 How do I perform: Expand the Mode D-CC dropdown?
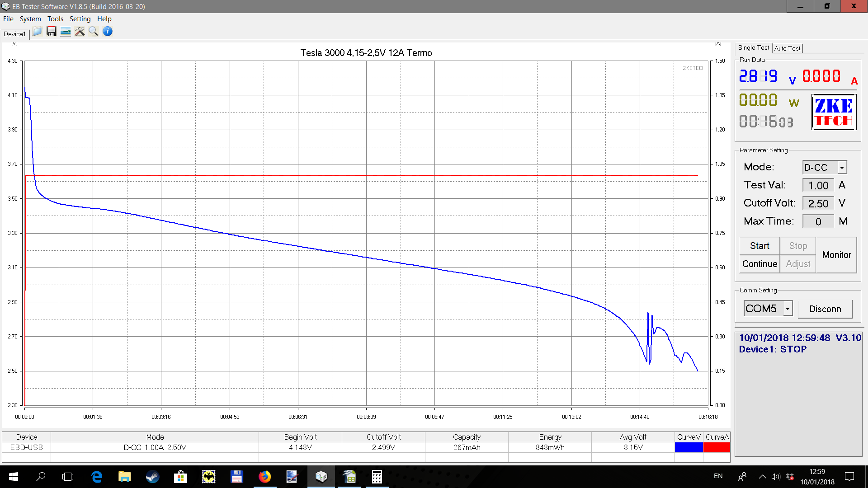tap(842, 168)
